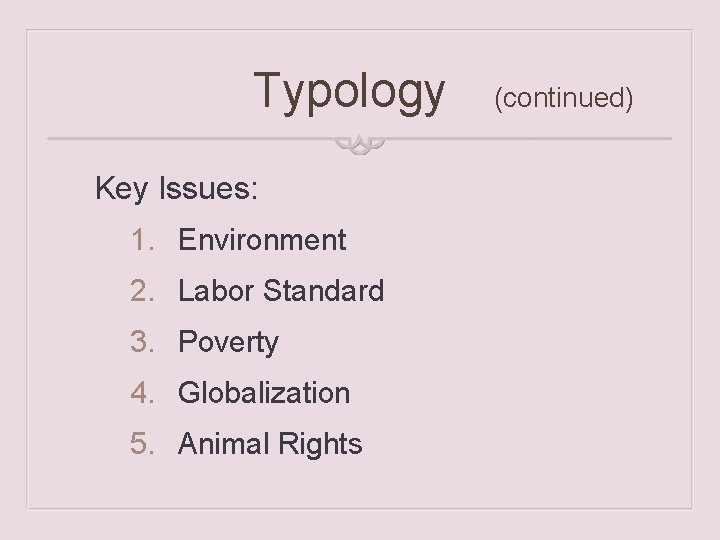Click the Key Issues: heading
Image resolution: width=720 pixels, height=540 pixels.
tap(176, 188)
